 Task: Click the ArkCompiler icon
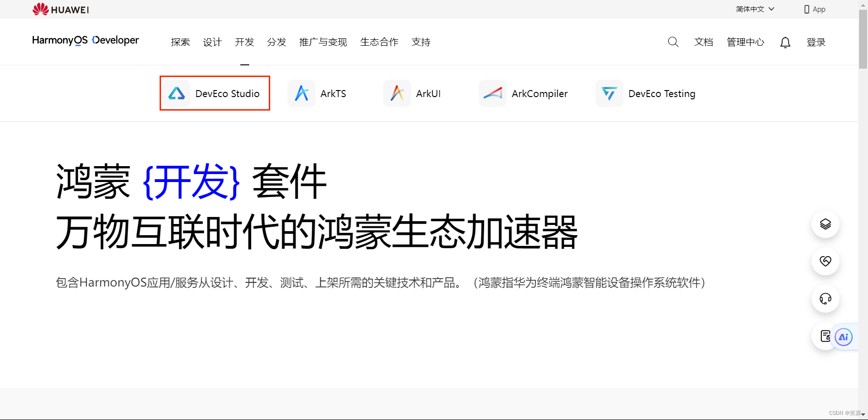tap(493, 93)
